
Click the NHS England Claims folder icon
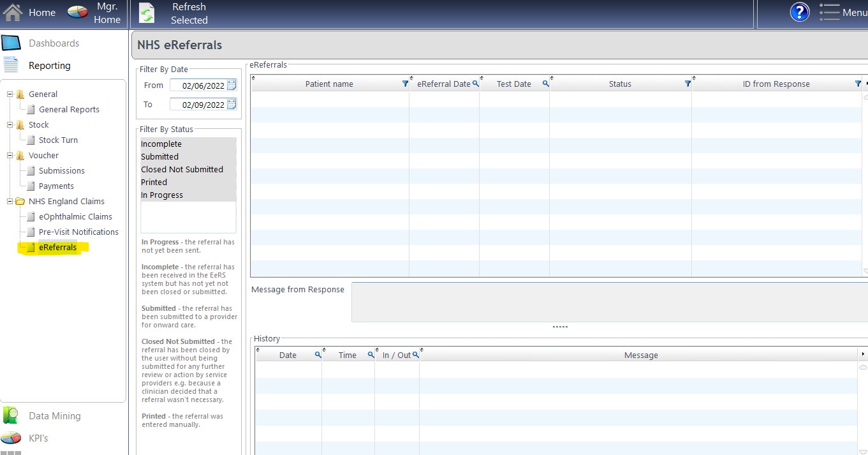[x=20, y=201]
